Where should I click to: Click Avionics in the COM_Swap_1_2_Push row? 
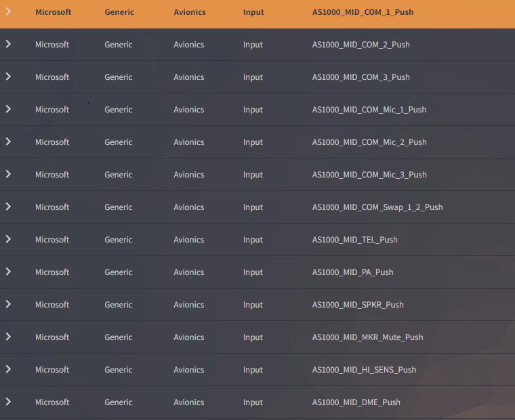point(189,207)
